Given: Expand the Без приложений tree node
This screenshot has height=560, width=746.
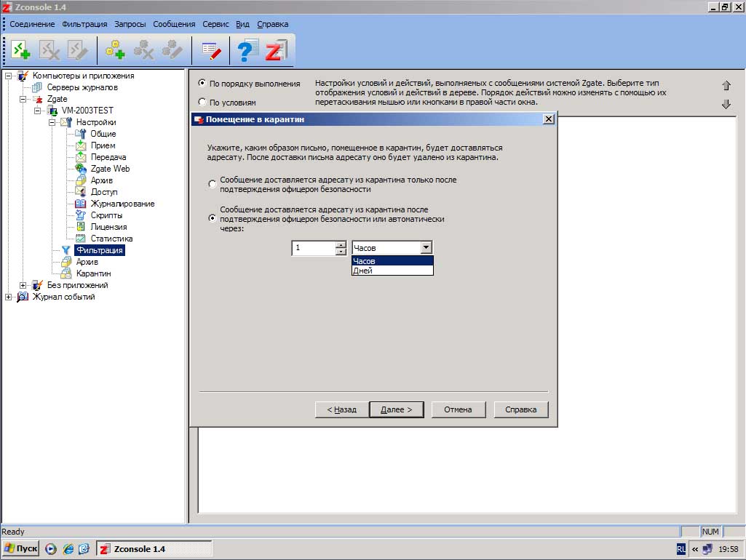Looking at the screenshot, I should (23, 285).
